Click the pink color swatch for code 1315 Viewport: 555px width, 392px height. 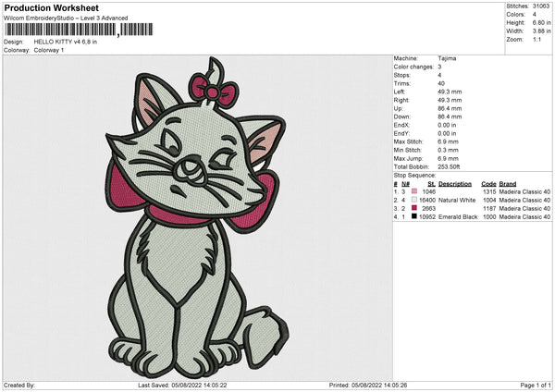(414, 191)
